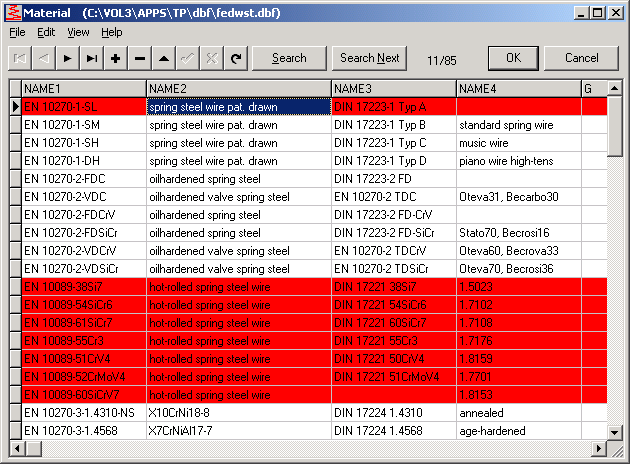
Task: Click the previous record arrow
Action: pyautogui.click(x=44, y=58)
